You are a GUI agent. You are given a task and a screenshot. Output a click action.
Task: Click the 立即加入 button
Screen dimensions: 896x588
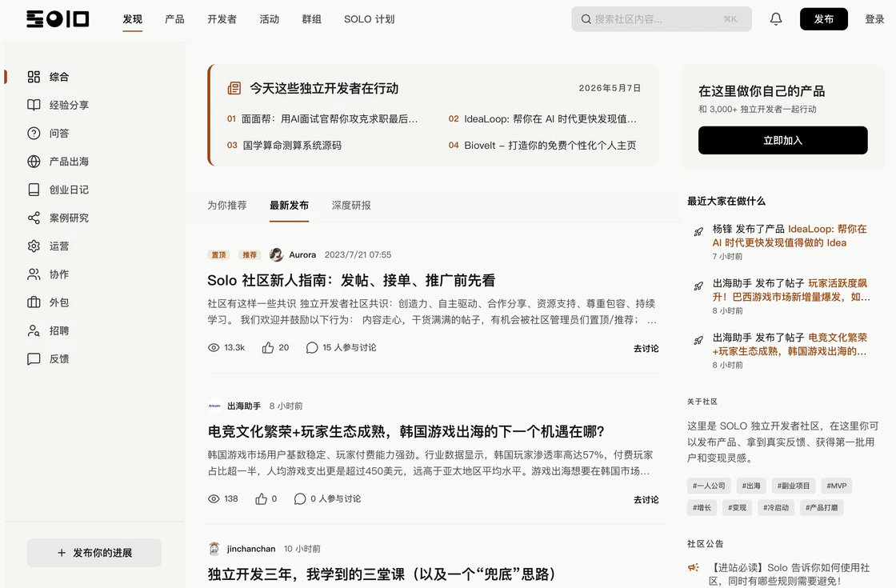pos(783,140)
